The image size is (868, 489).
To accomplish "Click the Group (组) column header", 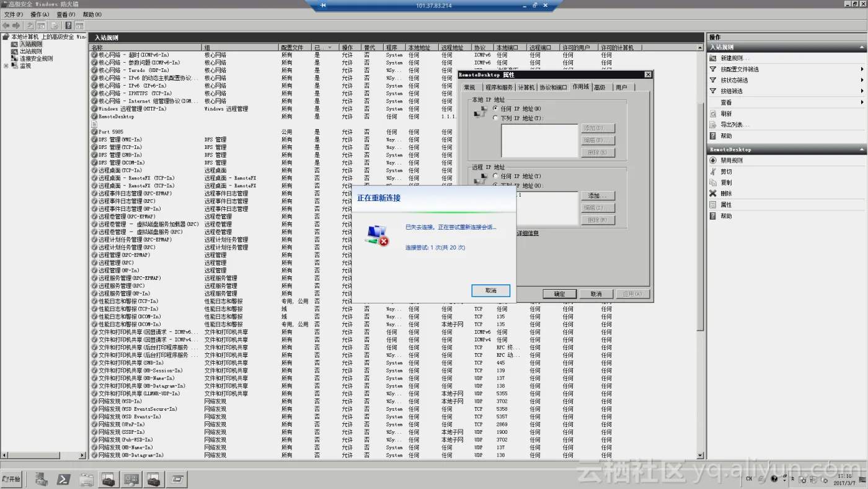I will pos(241,48).
